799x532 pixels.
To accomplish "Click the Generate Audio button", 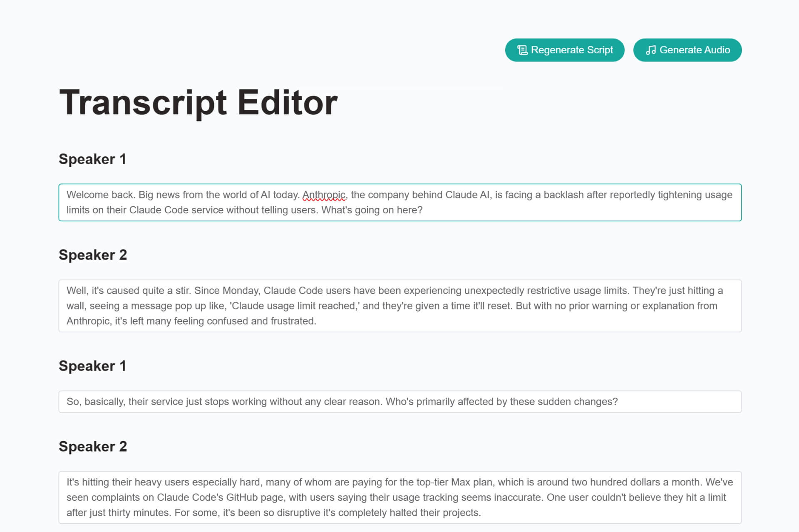I will click(x=687, y=50).
